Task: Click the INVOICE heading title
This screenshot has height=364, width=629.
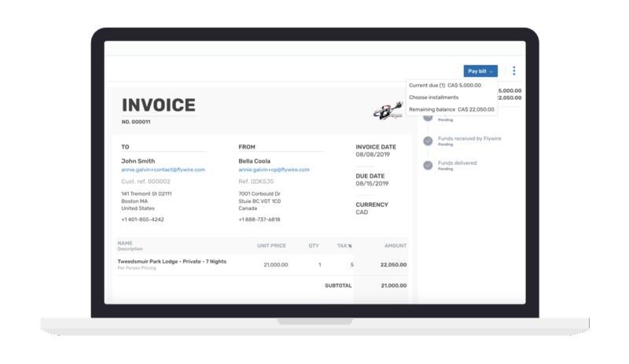Action: coord(159,105)
